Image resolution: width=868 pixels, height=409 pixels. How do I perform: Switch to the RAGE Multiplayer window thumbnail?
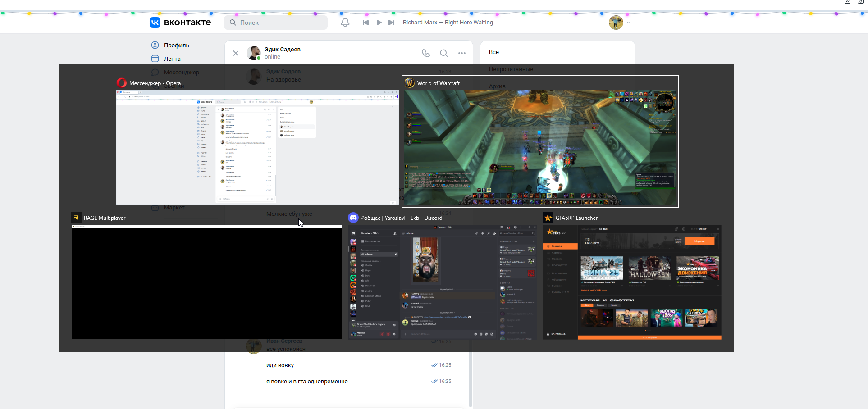click(x=206, y=282)
